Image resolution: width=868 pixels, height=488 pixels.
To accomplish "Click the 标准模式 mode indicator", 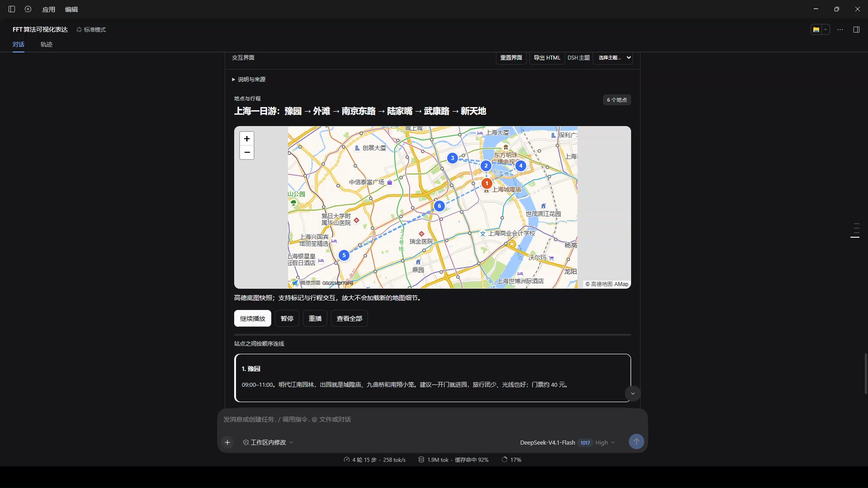I will coord(91,30).
